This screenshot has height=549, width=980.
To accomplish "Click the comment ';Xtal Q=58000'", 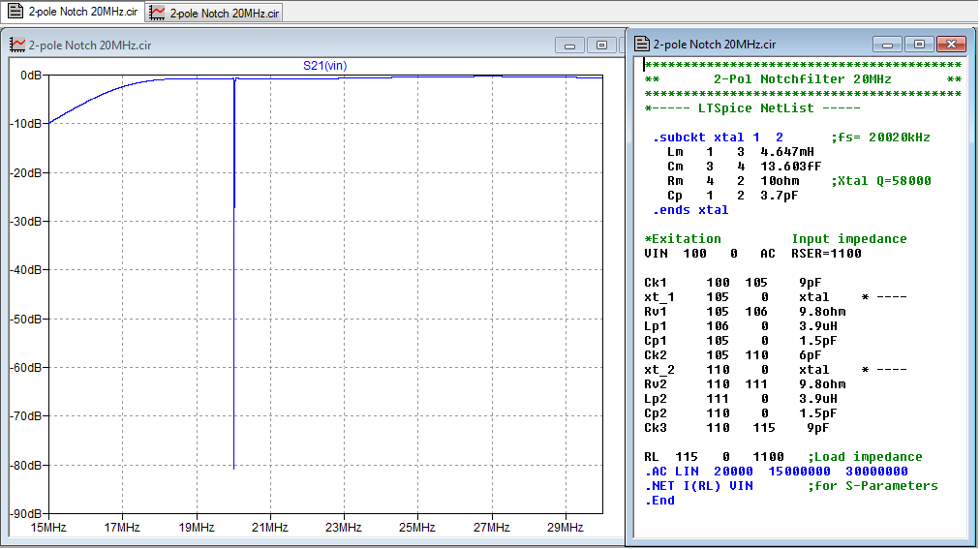I will (x=880, y=181).
